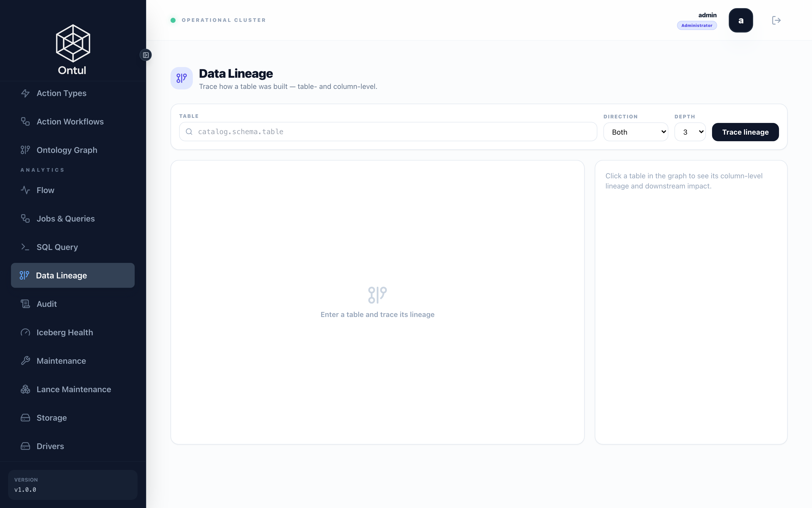Navigate to Flow analytics
This screenshot has height=508, width=812.
coord(73,190)
